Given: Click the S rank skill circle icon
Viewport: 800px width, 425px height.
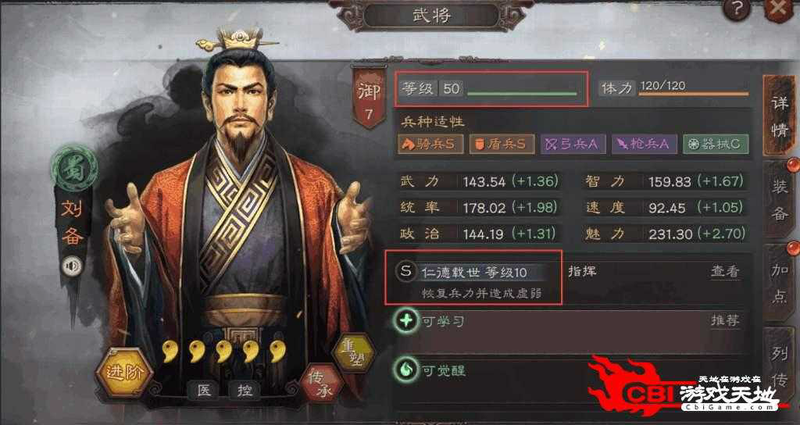Looking at the screenshot, I should pos(406,271).
